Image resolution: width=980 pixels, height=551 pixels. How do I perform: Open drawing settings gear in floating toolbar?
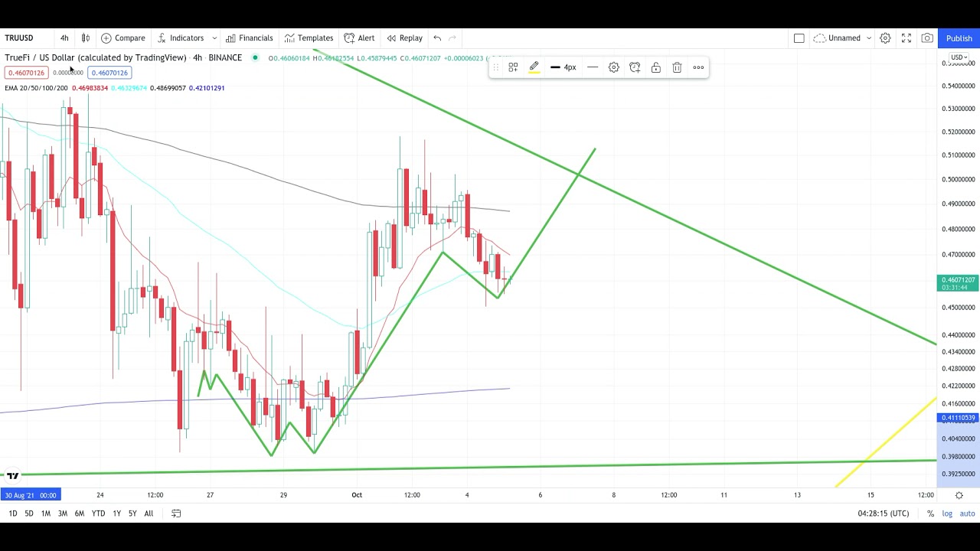pyautogui.click(x=614, y=67)
